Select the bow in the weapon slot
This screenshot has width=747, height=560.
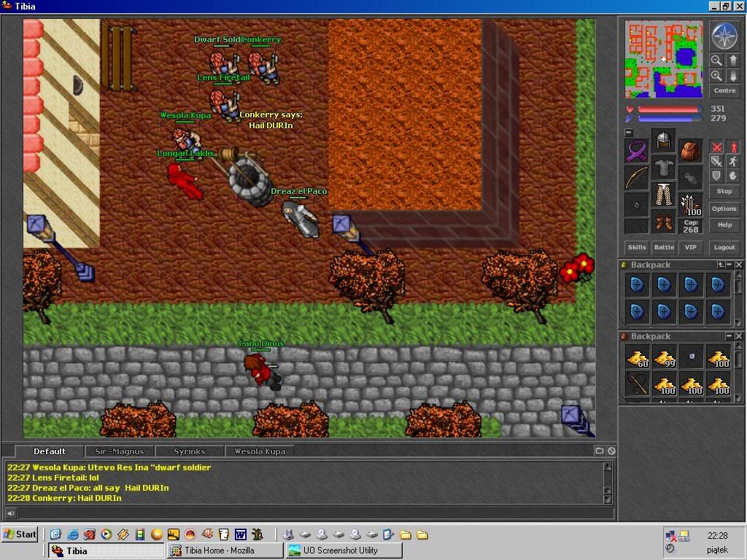tap(636, 178)
